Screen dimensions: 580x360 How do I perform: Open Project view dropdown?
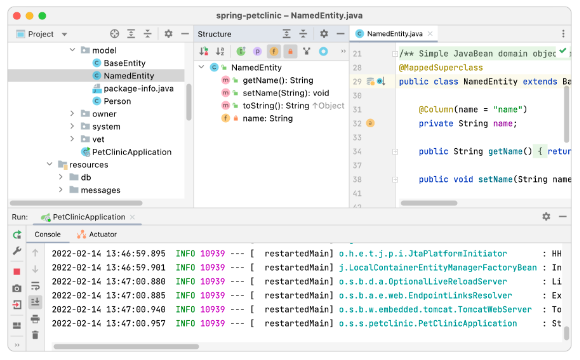64,34
